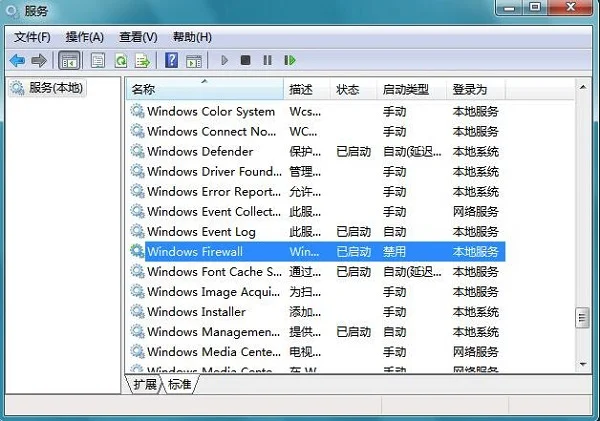600x421 pixels.
Task: Select Windows Installer service
Action: [196, 311]
